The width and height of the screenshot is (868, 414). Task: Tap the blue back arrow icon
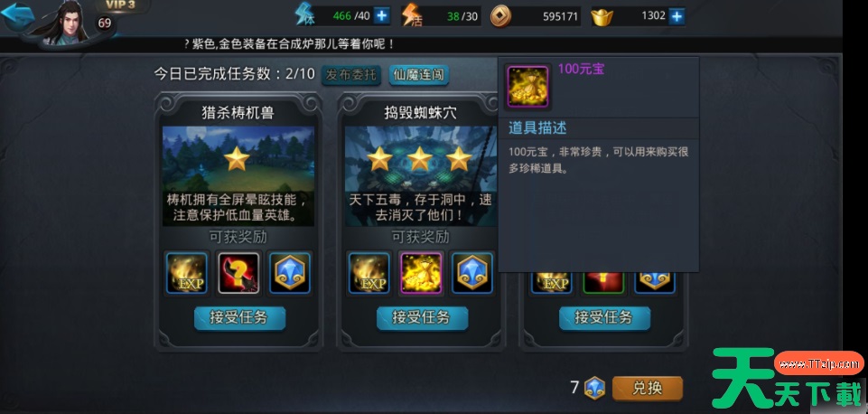point(17,16)
